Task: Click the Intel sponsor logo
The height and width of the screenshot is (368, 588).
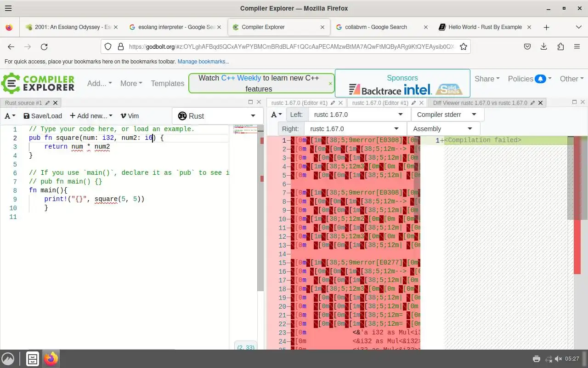Action: (418, 89)
